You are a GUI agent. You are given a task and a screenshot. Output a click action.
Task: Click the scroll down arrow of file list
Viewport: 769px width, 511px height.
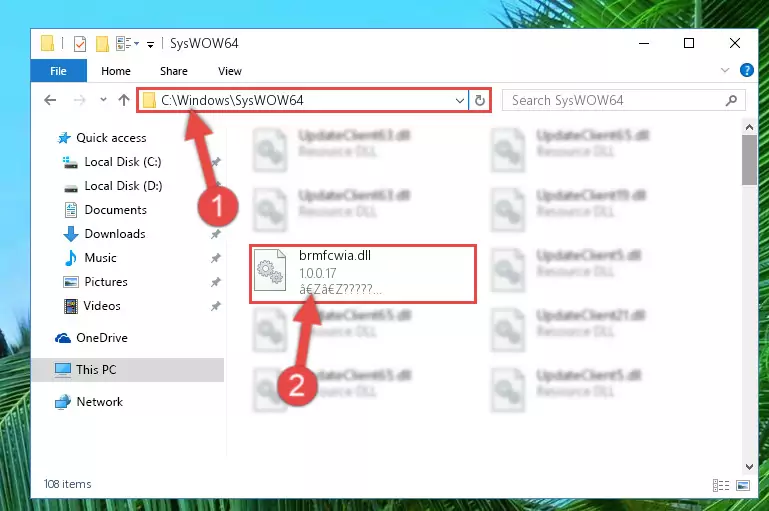coord(749,466)
